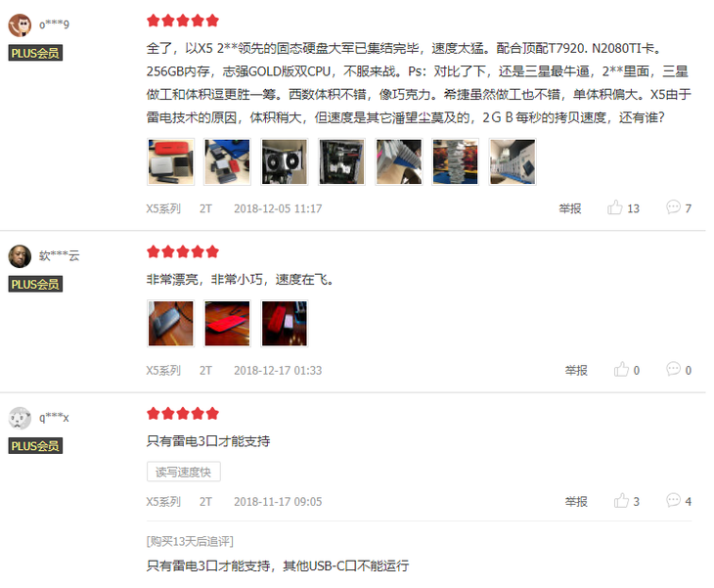Open comments on o***9's review
Screen dimensions: 714x588
(673, 207)
